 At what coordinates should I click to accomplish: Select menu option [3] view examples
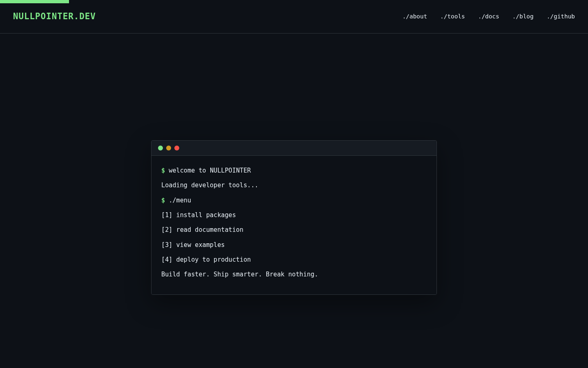(x=193, y=245)
